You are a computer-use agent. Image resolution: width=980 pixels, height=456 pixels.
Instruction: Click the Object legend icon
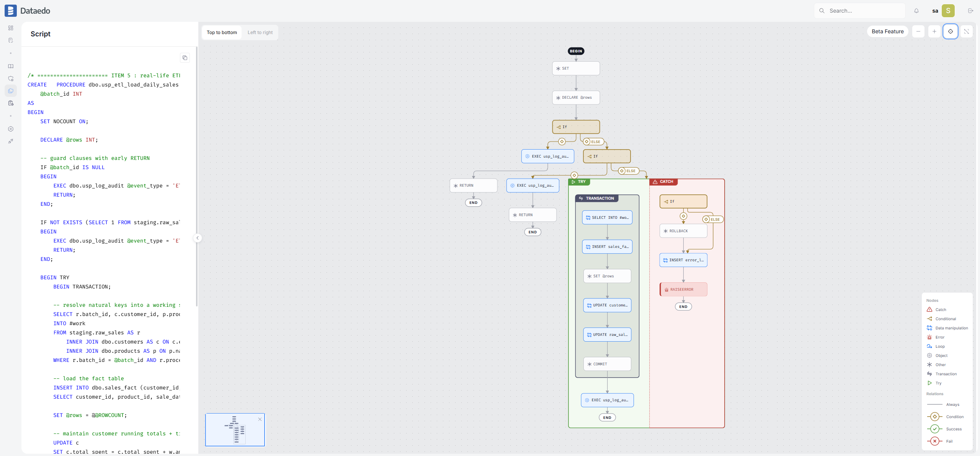click(929, 355)
